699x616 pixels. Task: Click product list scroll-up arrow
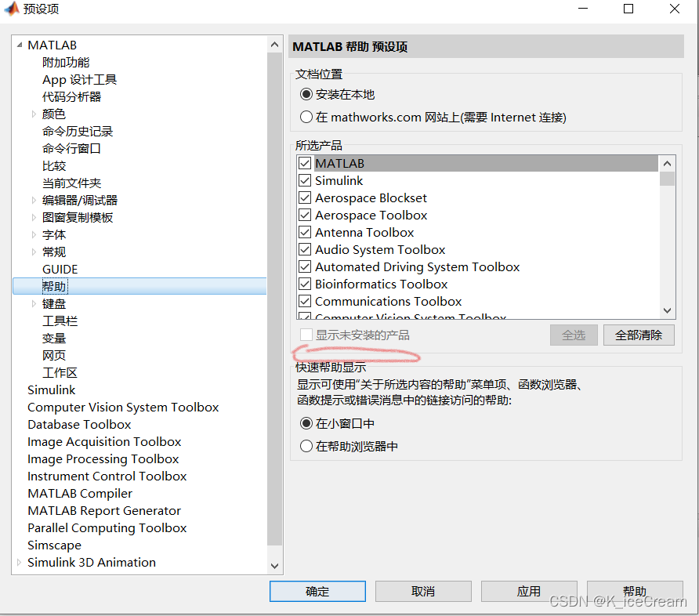click(668, 164)
